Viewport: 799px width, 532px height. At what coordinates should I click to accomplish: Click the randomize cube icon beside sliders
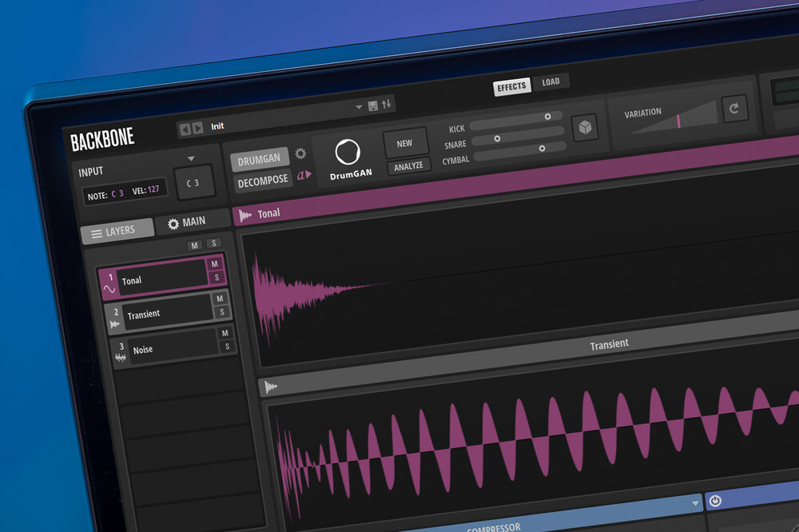586,128
